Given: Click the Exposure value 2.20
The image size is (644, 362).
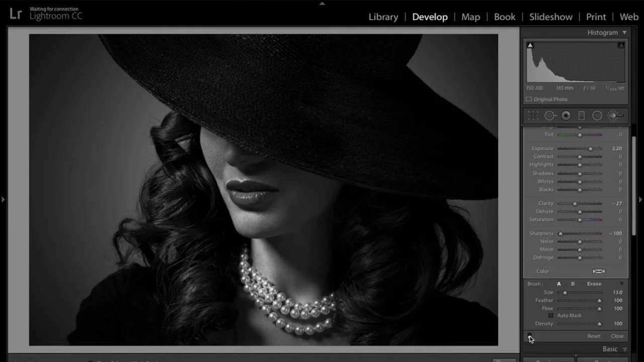Looking at the screenshot, I should [x=617, y=149].
